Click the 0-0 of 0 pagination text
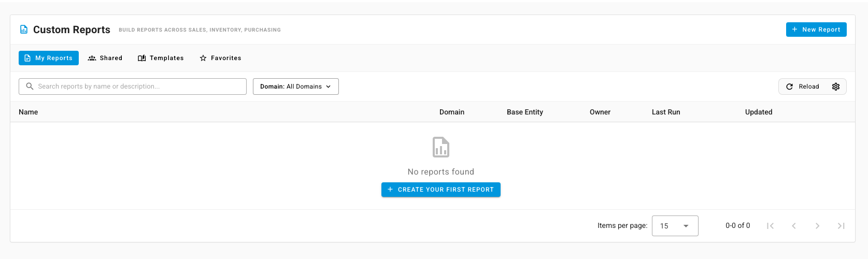The height and width of the screenshot is (259, 868). tap(738, 225)
